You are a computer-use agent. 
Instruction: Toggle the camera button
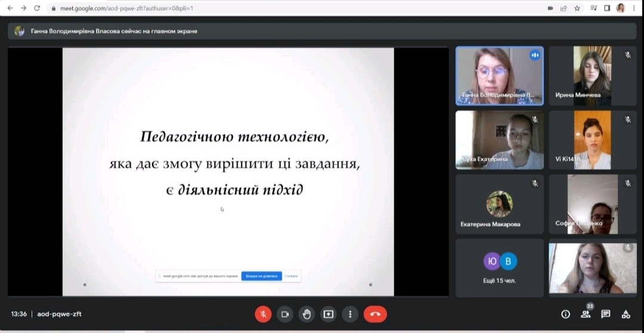click(285, 314)
